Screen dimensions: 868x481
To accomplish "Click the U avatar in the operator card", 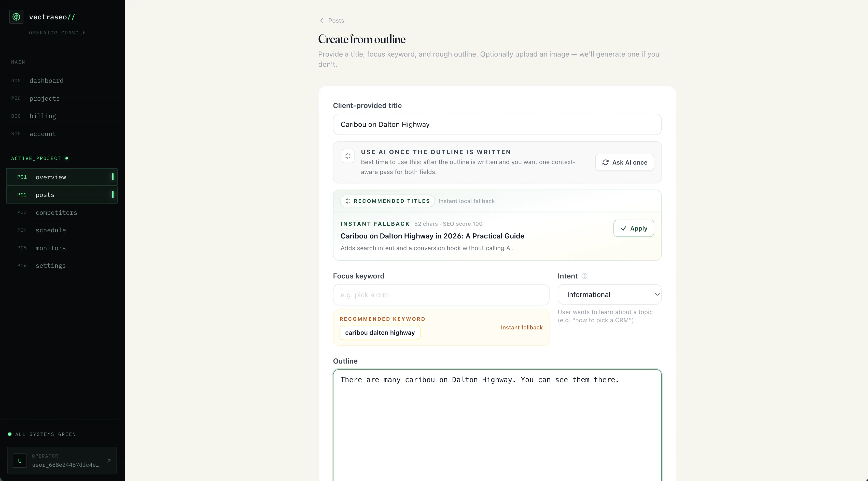I will (20, 461).
